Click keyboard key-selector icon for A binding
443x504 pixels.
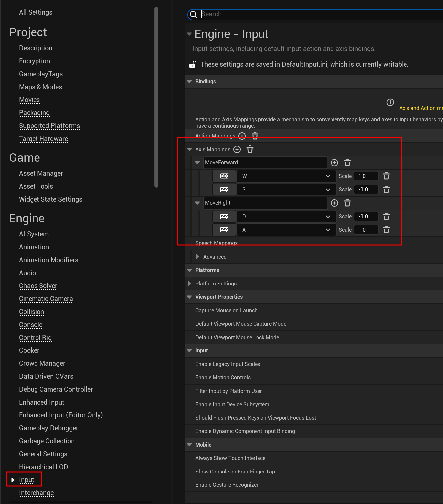pyautogui.click(x=224, y=230)
